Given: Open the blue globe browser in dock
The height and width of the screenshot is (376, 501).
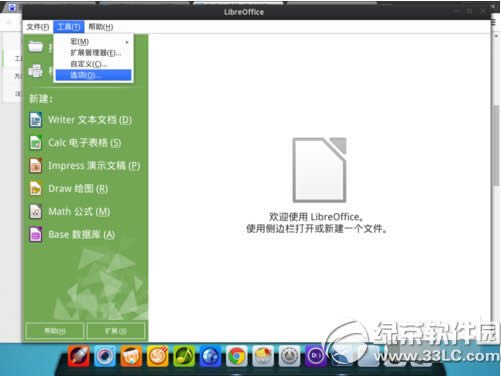Looking at the screenshot, I should tap(210, 356).
